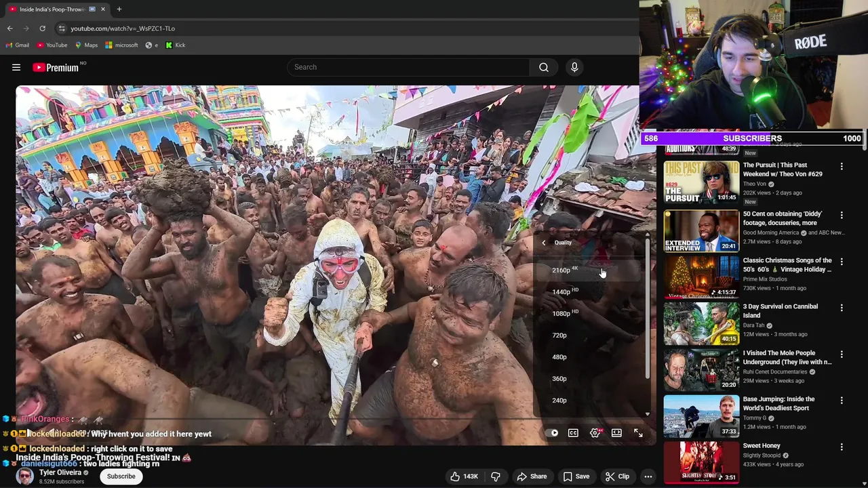Toggle the autoplay switch

553,433
